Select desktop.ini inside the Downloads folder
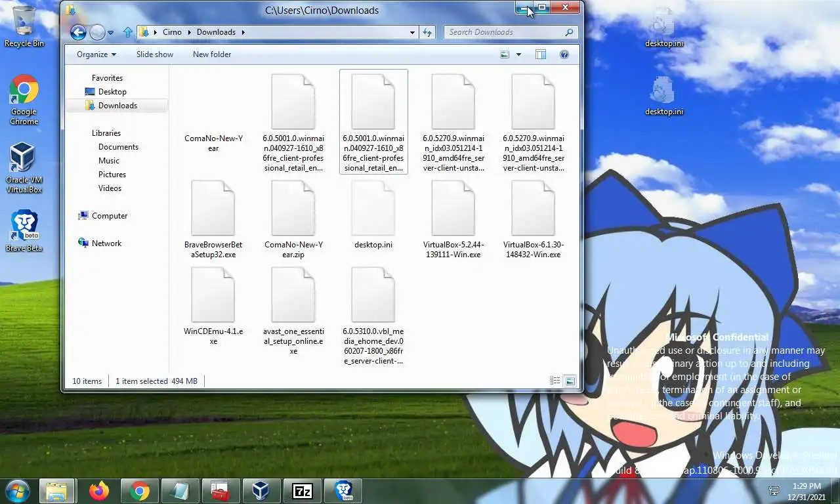Screen dimensions: 840x504 coord(373,215)
